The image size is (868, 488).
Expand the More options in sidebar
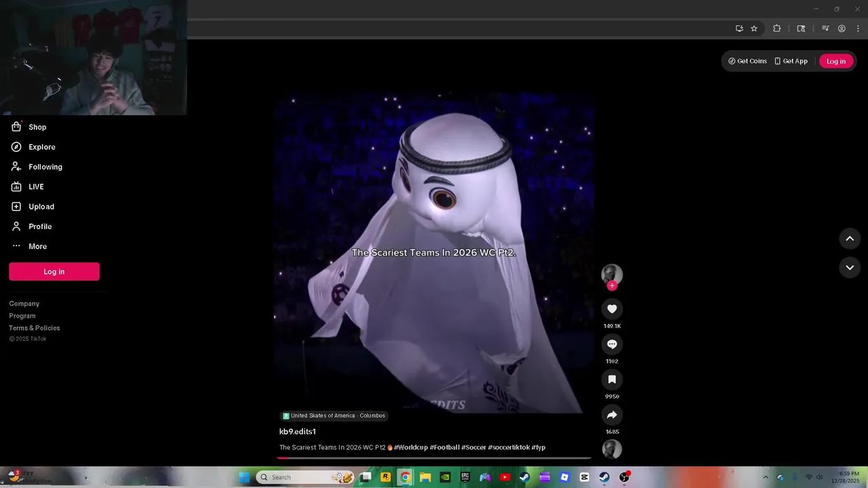(28, 246)
